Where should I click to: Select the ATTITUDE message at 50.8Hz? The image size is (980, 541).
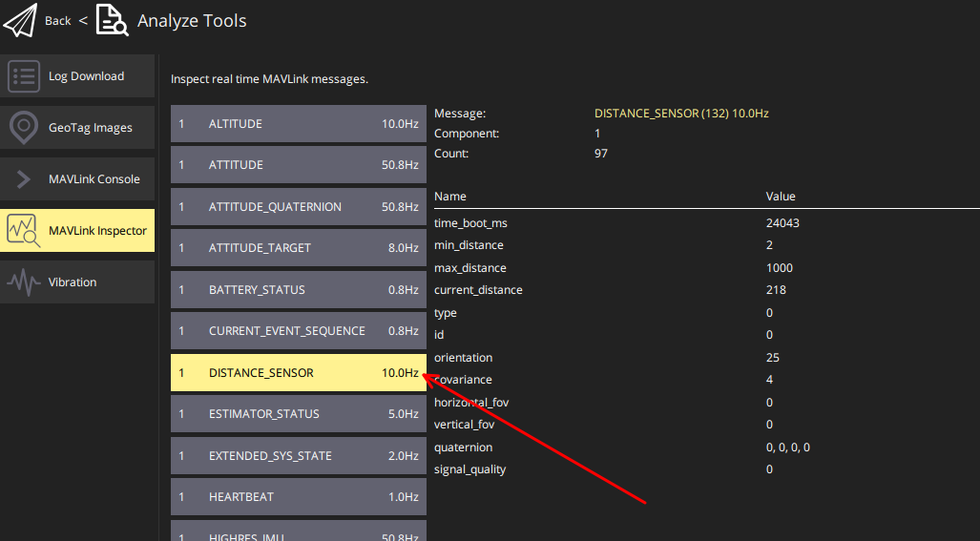(x=298, y=165)
